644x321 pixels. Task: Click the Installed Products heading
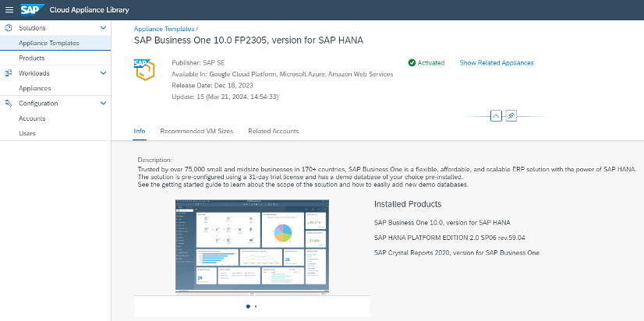408,204
